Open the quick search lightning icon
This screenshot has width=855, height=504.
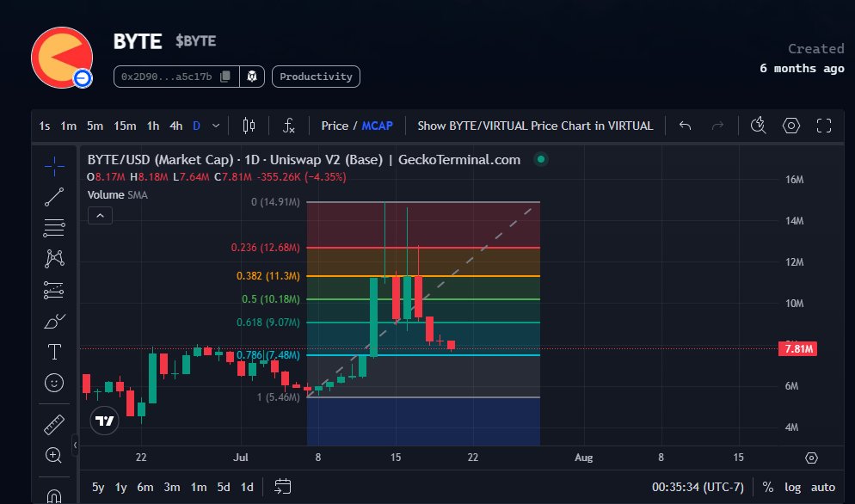pyautogui.click(x=758, y=126)
